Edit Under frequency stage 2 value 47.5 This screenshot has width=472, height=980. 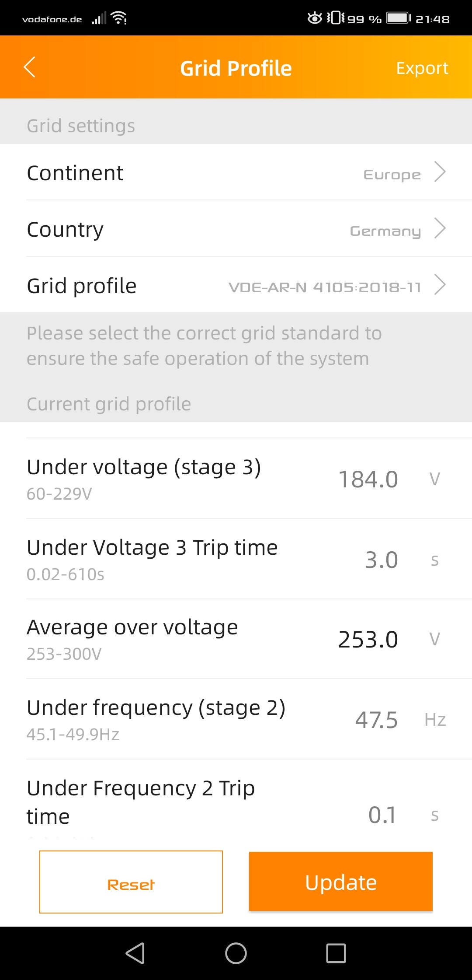376,720
